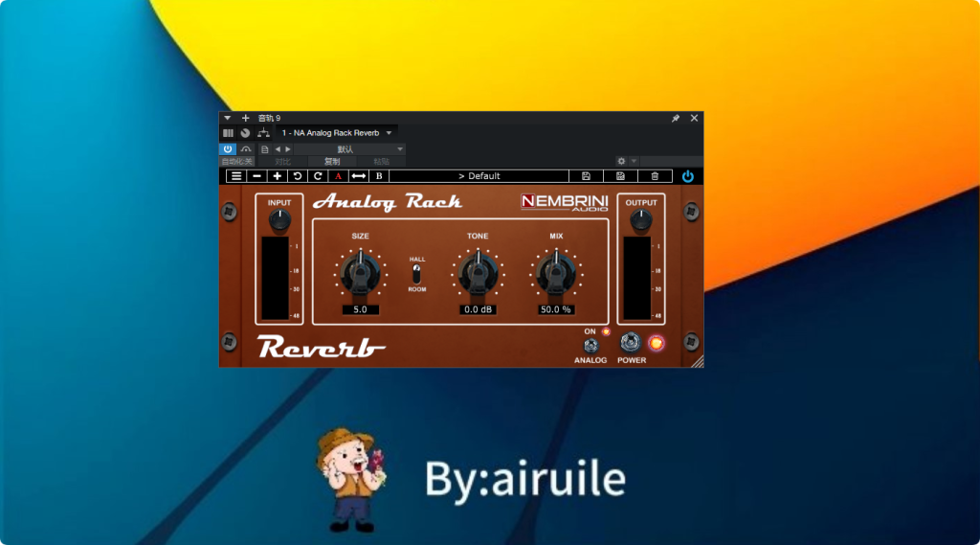980x545 pixels.
Task: Copy A to B using the double-arrow
Action: pyautogui.click(x=358, y=176)
